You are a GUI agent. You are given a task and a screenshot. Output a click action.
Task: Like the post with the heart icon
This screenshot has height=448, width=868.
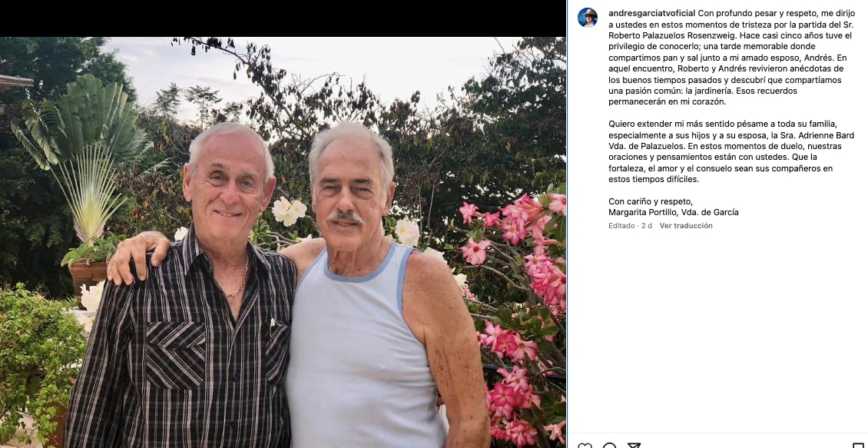[x=585, y=445]
